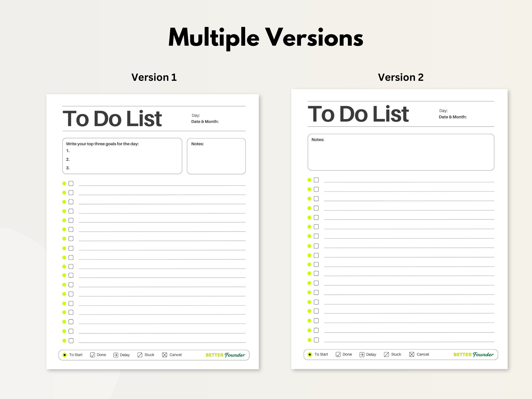Screen dimensions: 532x399
Task: Select the To Start icon in Version 1 legend
Action: pos(65,355)
